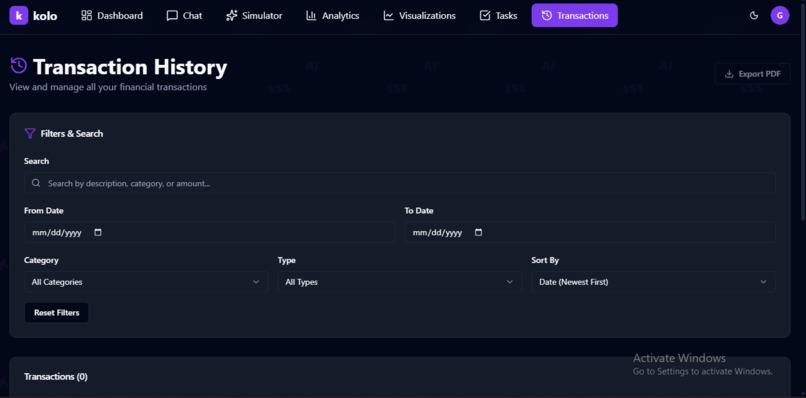Image resolution: width=806 pixels, height=398 pixels.
Task: Click the Type label
Action: click(x=287, y=260)
